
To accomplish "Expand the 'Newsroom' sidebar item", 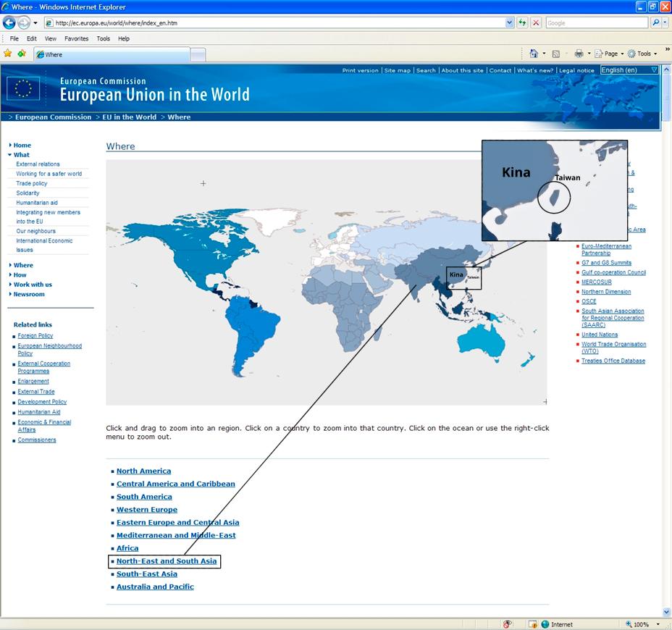I will coord(10,295).
